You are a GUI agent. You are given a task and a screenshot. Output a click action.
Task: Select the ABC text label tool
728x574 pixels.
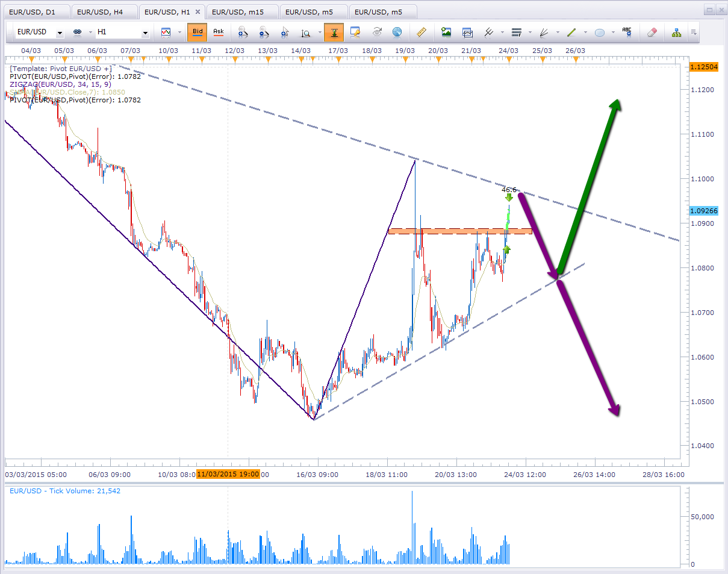pyautogui.click(x=627, y=33)
